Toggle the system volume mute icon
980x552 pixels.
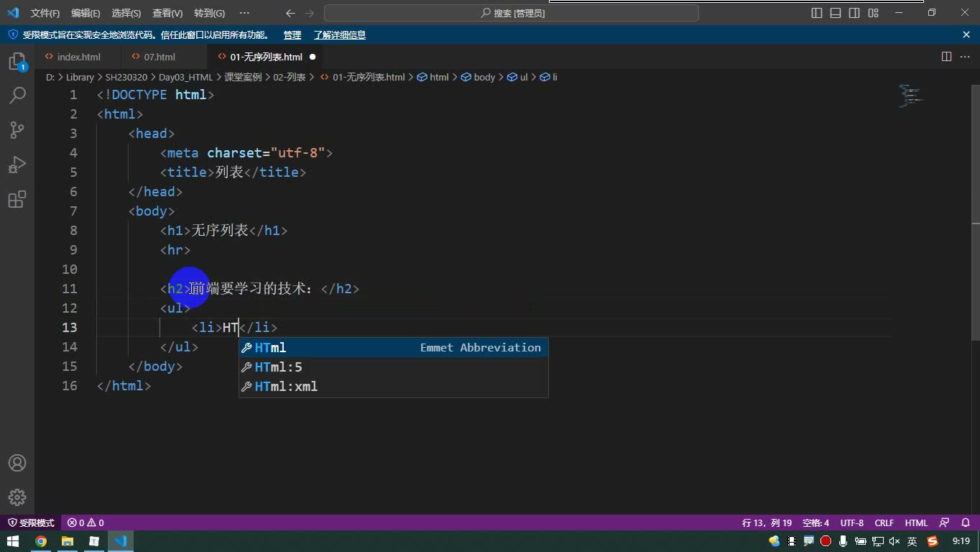tap(895, 541)
